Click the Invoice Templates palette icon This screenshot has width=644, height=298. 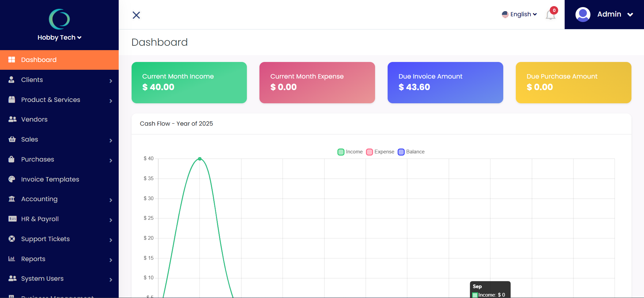coord(12,179)
